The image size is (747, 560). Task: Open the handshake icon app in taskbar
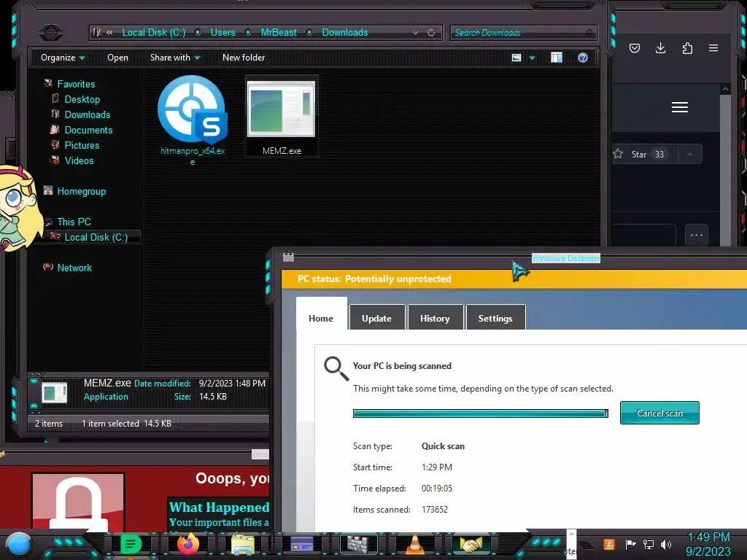471,544
